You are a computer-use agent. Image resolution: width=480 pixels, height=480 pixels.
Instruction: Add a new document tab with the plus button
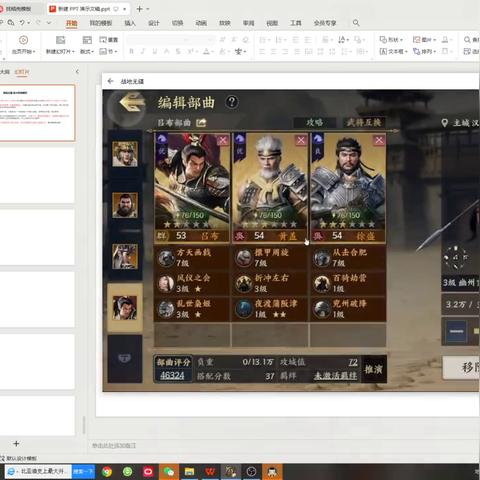pos(140,9)
